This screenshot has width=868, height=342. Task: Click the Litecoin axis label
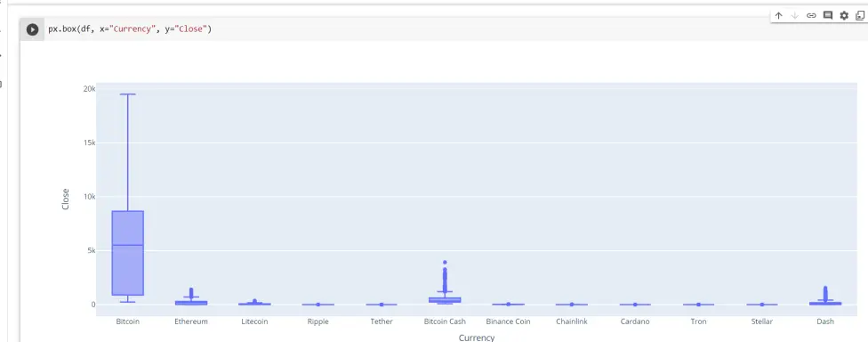[x=254, y=322]
